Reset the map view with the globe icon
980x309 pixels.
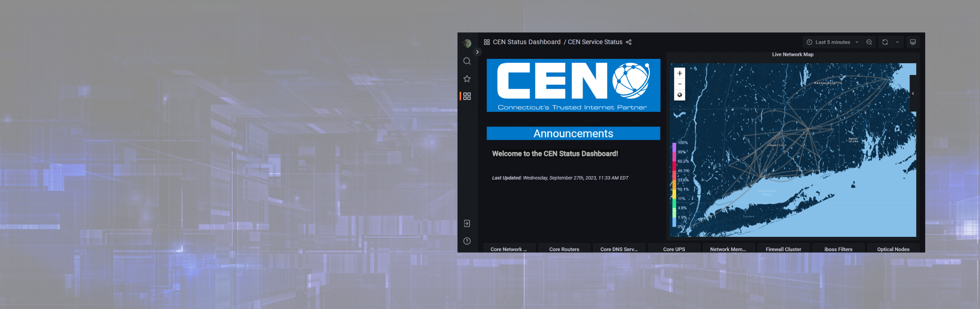click(x=680, y=95)
